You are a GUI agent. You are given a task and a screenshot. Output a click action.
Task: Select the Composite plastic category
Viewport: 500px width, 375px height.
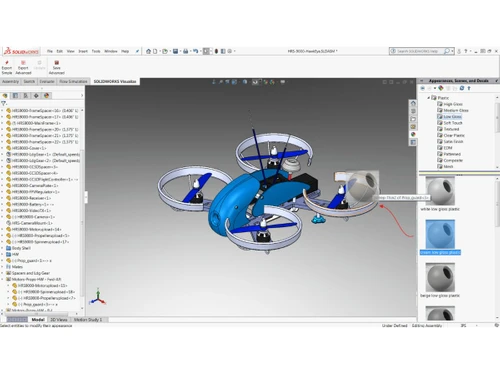tap(453, 160)
